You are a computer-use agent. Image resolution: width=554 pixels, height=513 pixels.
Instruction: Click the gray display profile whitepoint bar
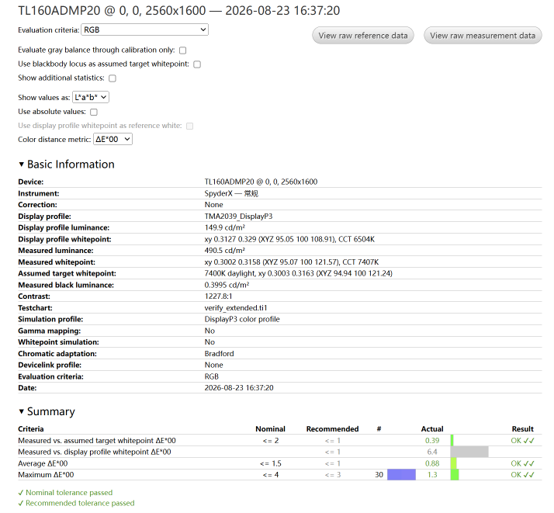pos(470,452)
